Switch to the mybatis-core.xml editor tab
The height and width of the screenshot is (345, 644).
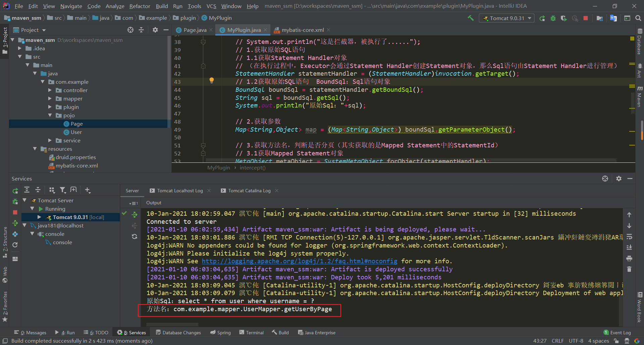tap(302, 30)
